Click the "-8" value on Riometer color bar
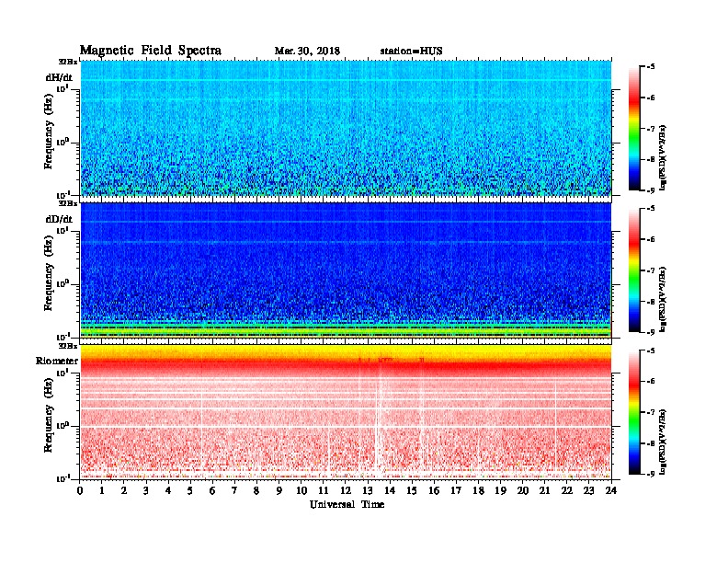728x563 pixels. pos(651,442)
